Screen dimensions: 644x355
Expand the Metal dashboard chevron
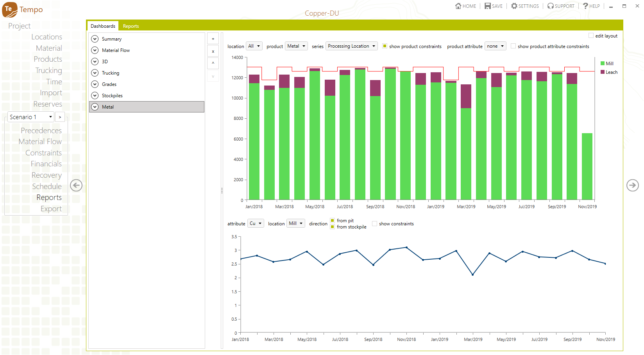(x=95, y=107)
